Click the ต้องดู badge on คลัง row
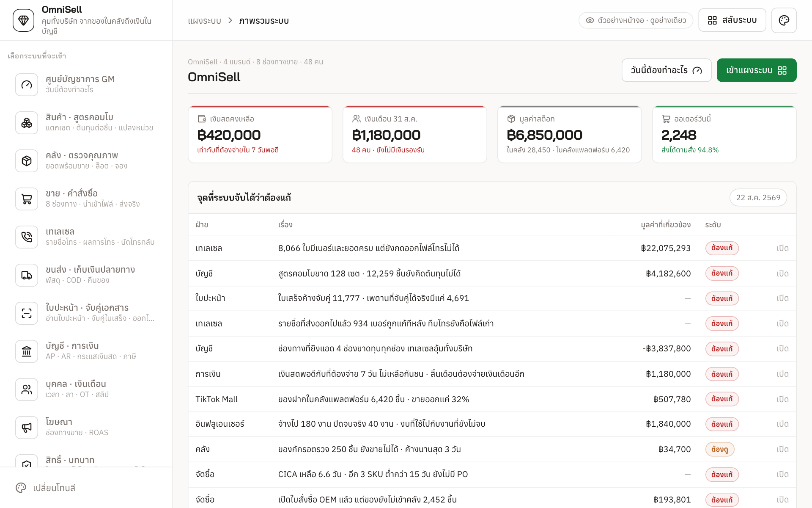 (x=720, y=449)
